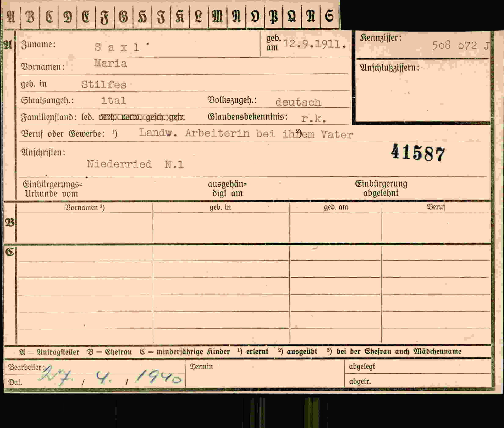Viewport: 504px width, 428px height.
Task: Click the 'Einbürgerung abgelehnt' label
Action: pos(381,188)
